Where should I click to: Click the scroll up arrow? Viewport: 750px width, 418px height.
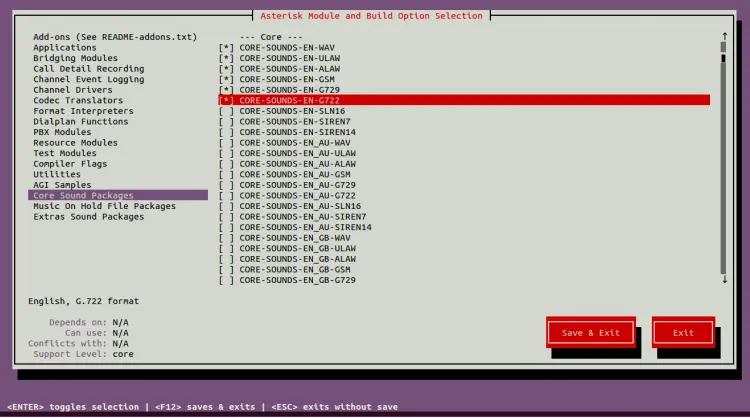725,36
